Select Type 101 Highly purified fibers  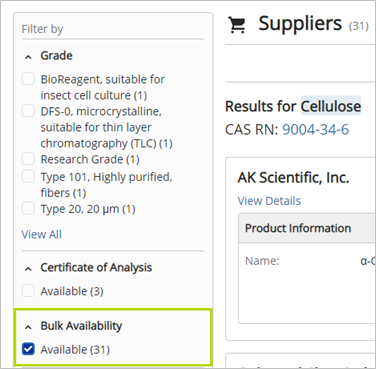click(x=28, y=176)
